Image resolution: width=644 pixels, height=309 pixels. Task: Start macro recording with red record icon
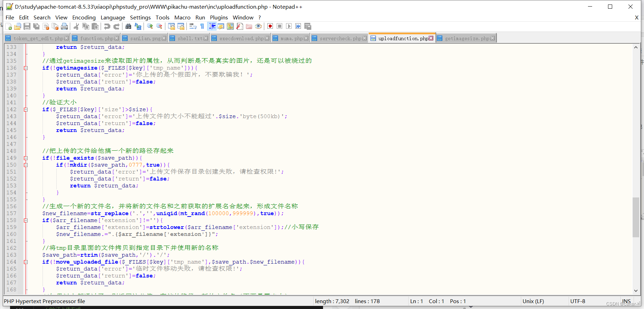[270, 26]
